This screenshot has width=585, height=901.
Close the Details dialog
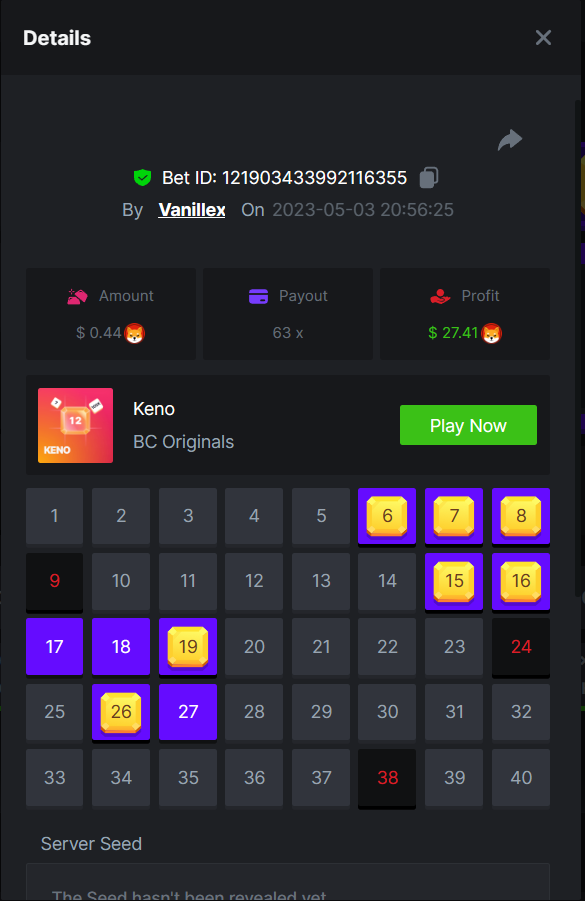(543, 38)
